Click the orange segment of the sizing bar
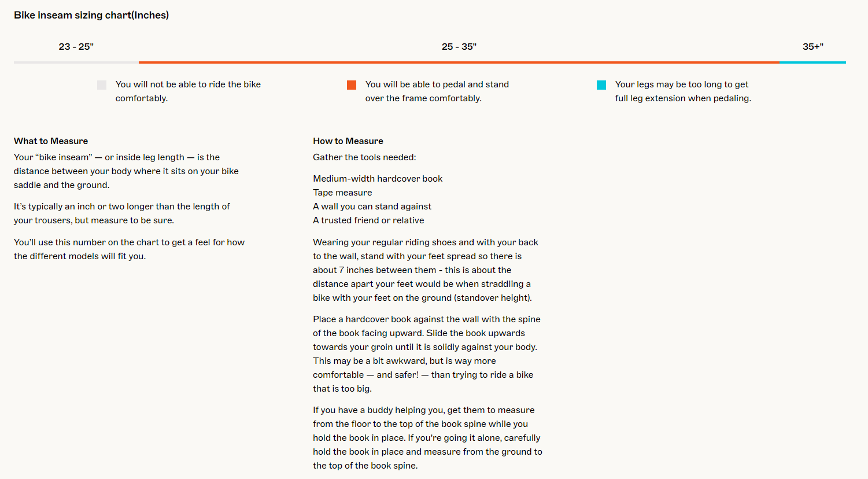Viewport: 868px width, 479px height. click(459, 62)
